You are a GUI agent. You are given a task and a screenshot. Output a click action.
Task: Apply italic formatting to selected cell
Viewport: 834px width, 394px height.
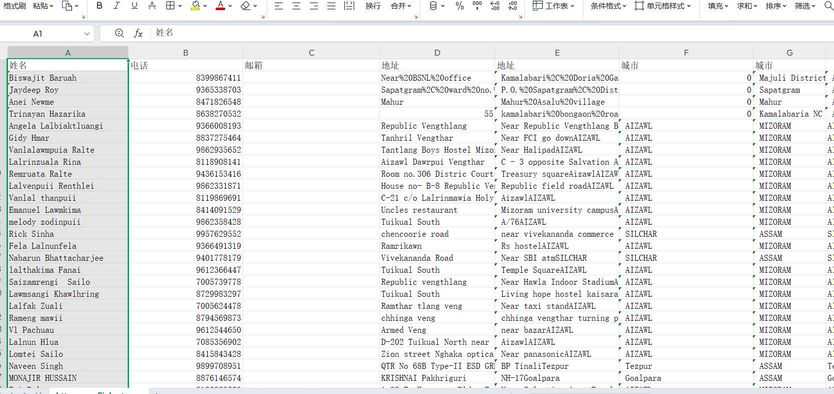tap(116, 6)
